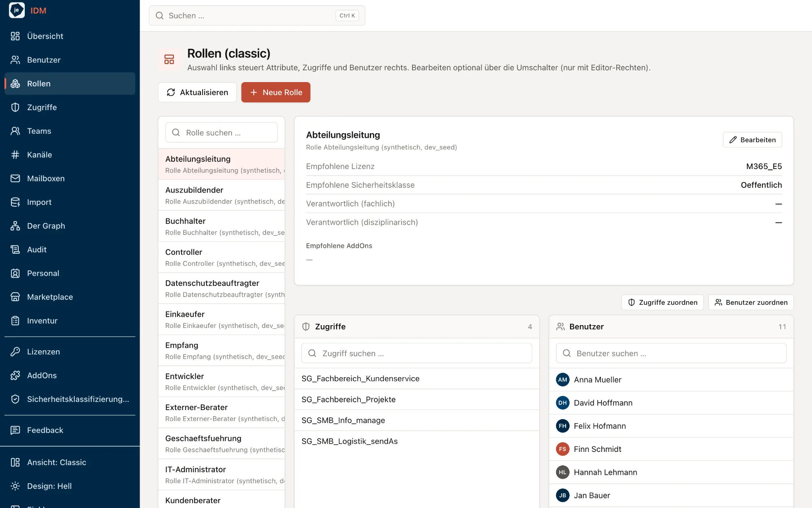The image size is (812, 508).
Task: Select the IT-Administrator role
Action: 222,475
